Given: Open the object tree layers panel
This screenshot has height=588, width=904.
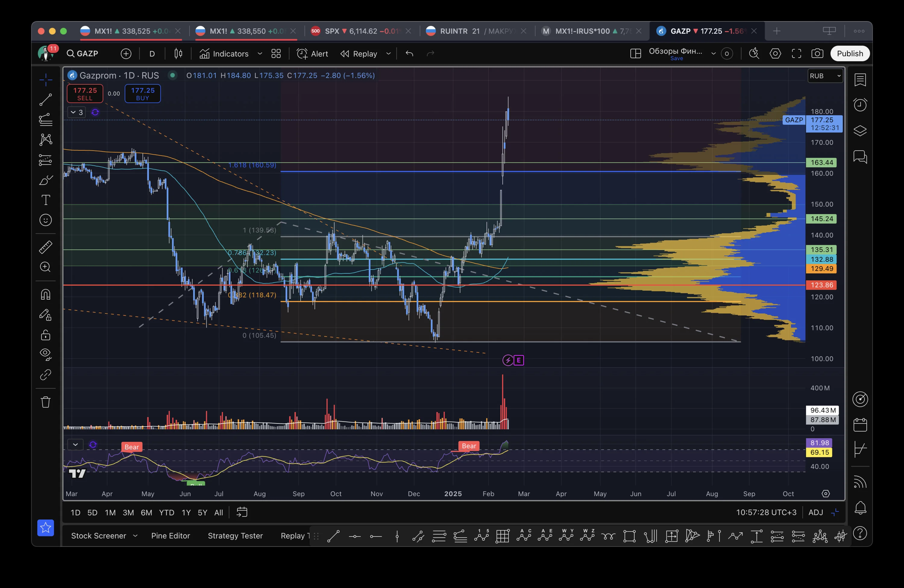Looking at the screenshot, I should click(860, 131).
